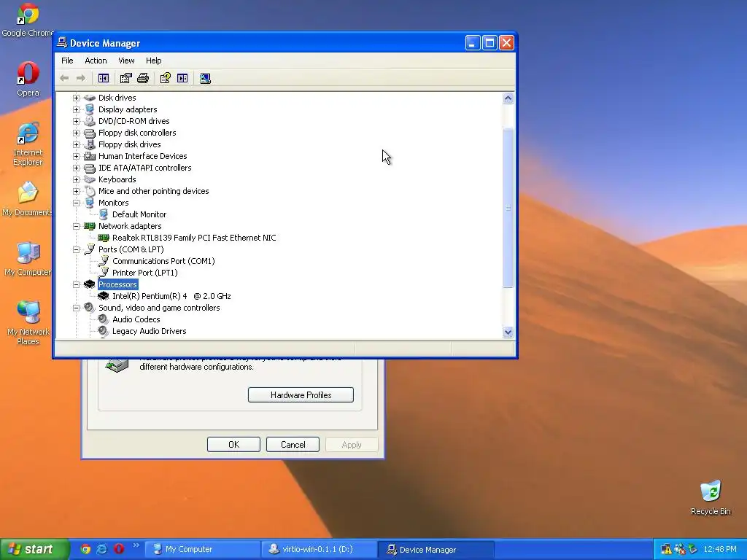The image size is (747, 560).
Task: Click the Disk drives icon
Action: pyautogui.click(x=90, y=98)
